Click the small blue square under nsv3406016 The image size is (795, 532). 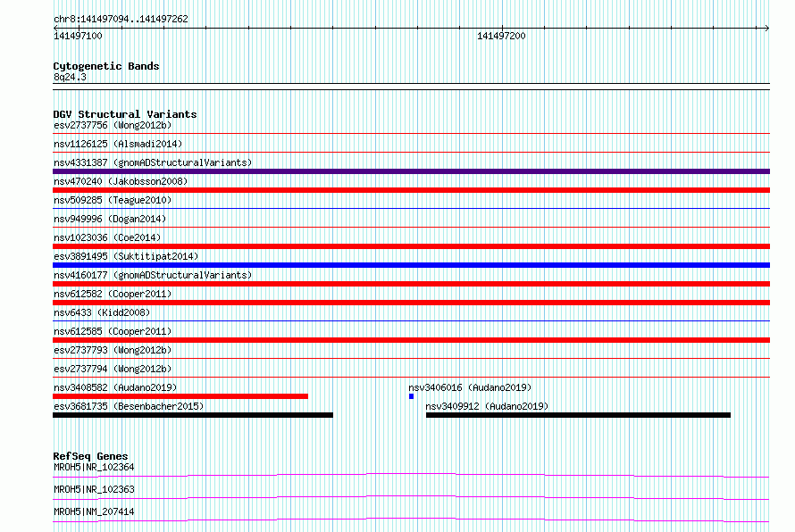coord(411,396)
